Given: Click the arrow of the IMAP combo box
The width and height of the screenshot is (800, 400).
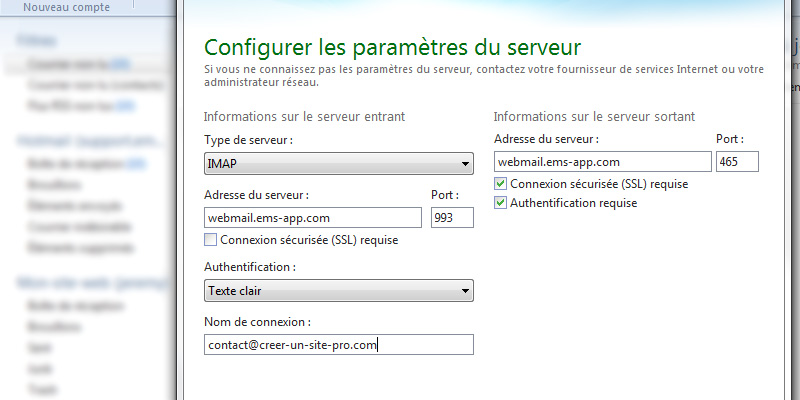Looking at the screenshot, I should 465,164.
